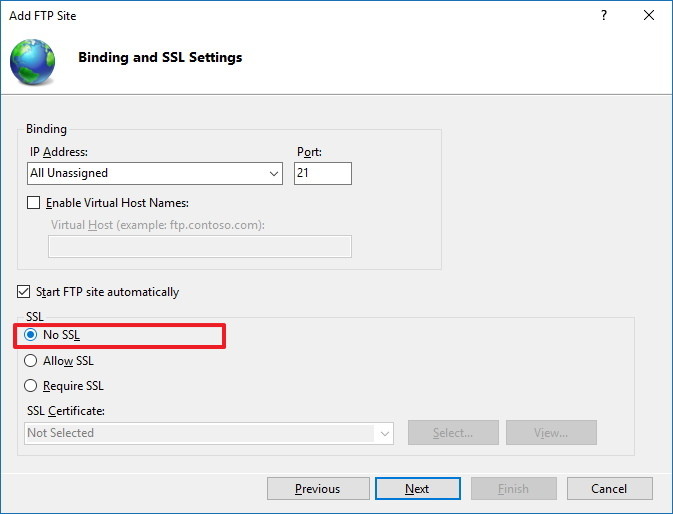The image size is (673, 514).
Task: Click the Select... certificate button
Action: [453, 432]
